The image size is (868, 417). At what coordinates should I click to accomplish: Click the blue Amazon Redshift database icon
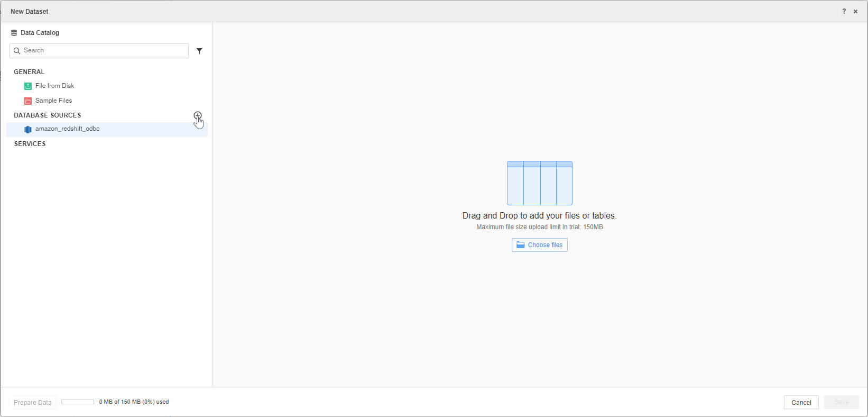(28, 130)
